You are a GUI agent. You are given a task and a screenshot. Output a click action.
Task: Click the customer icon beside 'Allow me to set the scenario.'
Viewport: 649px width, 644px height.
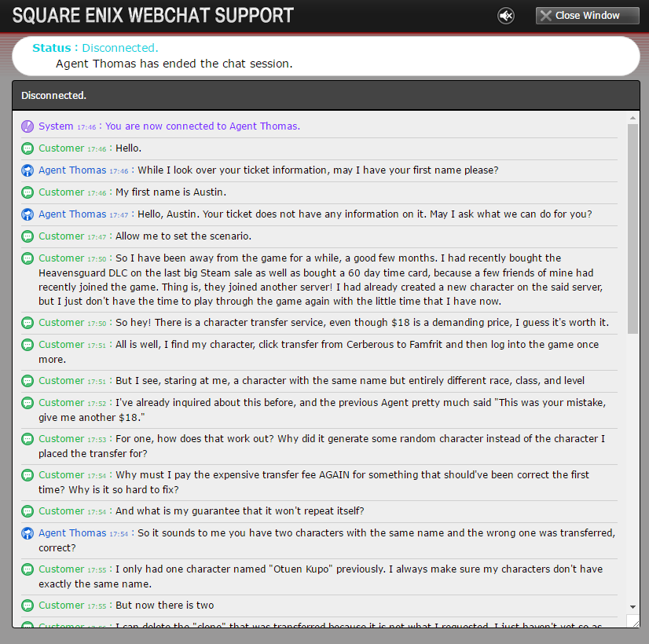[27, 236]
